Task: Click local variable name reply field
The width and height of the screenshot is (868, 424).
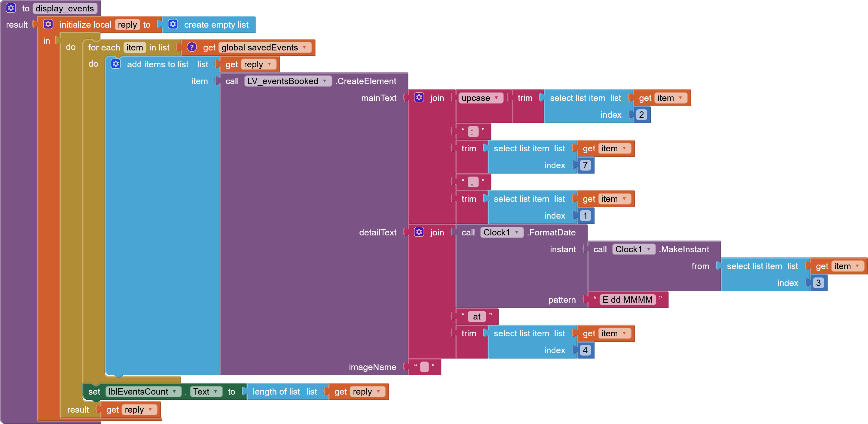Action: (127, 25)
